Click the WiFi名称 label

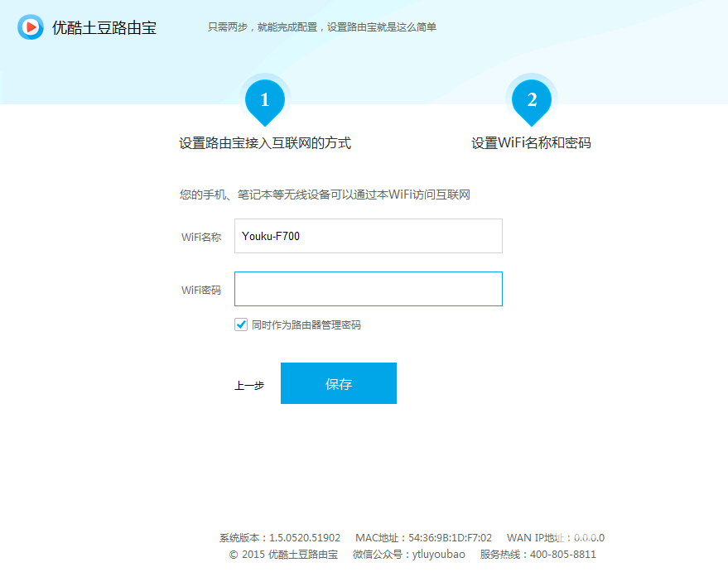point(201,237)
